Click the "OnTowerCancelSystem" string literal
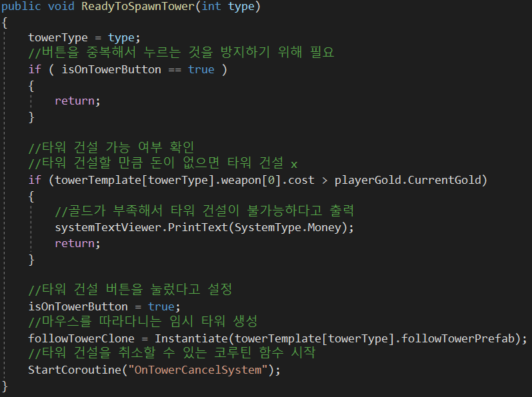The height and width of the screenshot is (397, 532). (x=200, y=370)
